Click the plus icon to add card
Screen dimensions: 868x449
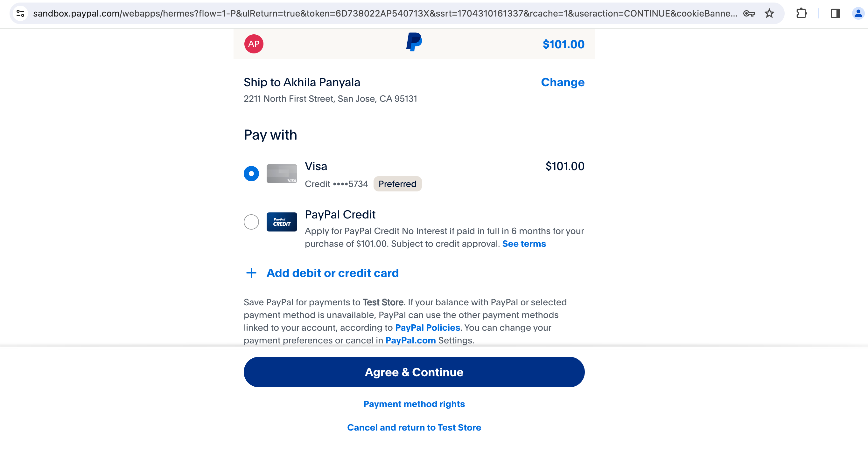(x=251, y=273)
